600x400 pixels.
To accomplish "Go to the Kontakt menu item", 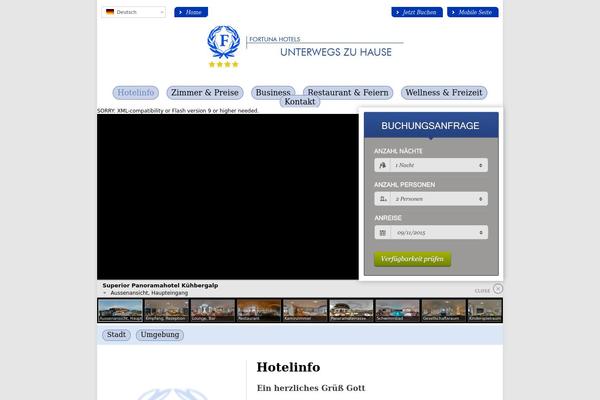I will click(300, 102).
